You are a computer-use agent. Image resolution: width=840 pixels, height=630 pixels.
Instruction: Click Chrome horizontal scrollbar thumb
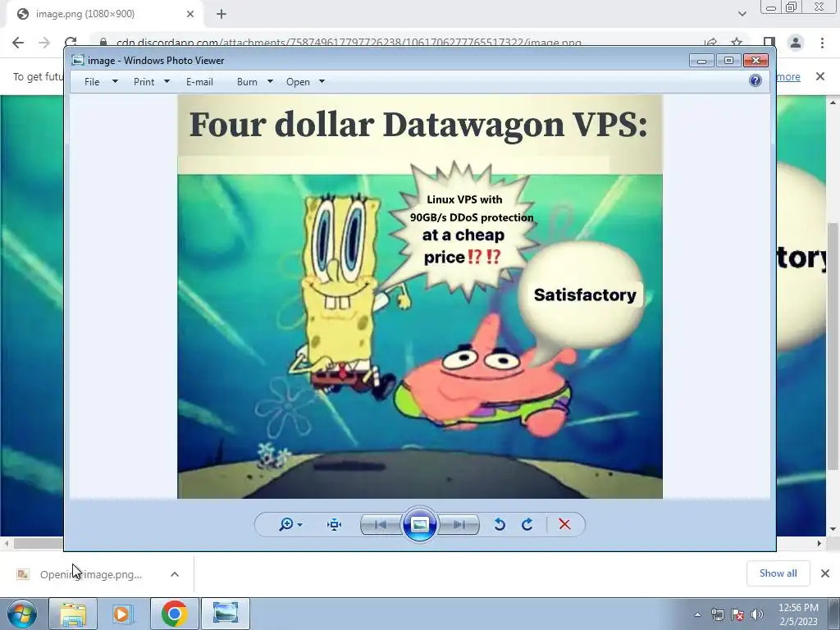39,543
